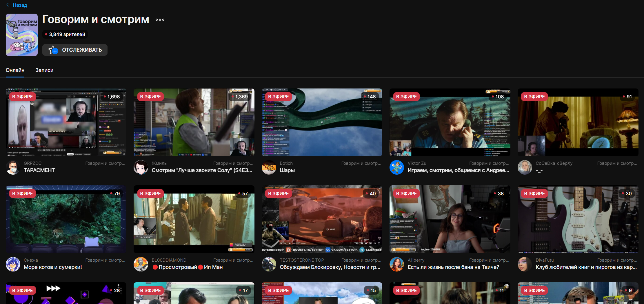Open the DivaFutu stream thumbnail
This screenshot has height=304, width=644.
pyautogui.click(x=578, y=219)
